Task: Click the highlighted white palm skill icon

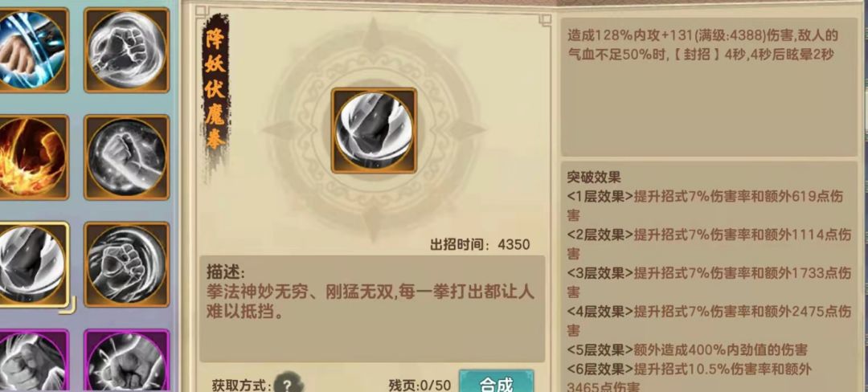Action: [x=31, y=264]
